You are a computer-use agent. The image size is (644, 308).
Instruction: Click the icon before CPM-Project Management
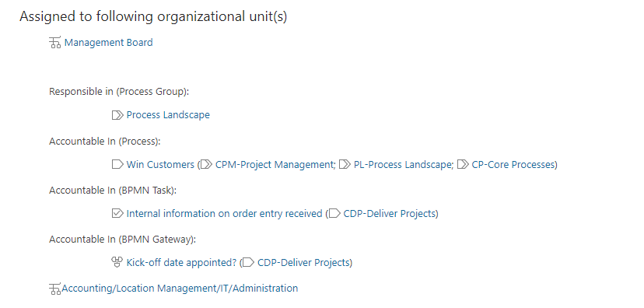point(207,165)
